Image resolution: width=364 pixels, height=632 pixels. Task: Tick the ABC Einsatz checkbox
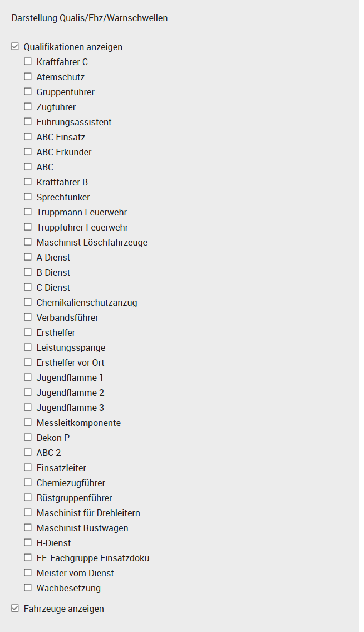[28, 137]
